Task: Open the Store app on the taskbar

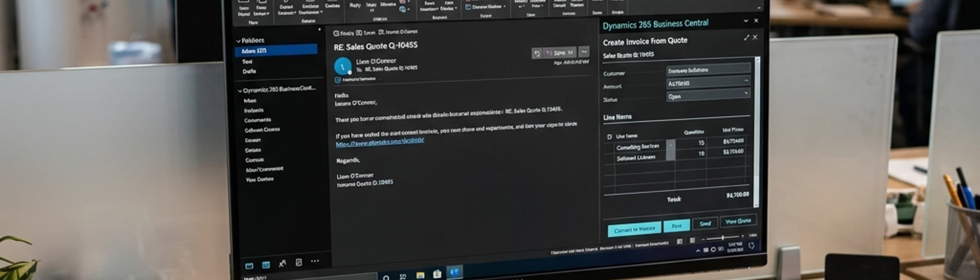Action: click(437, 274)
